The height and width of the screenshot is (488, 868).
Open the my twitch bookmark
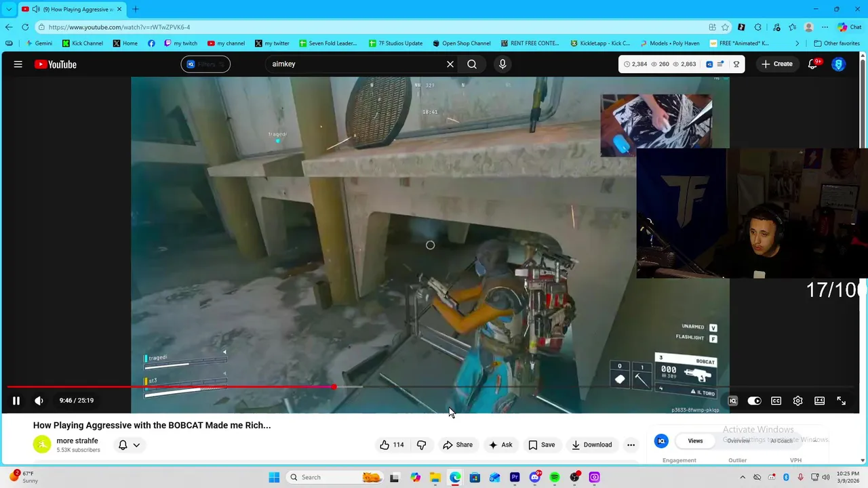point(181,43)
